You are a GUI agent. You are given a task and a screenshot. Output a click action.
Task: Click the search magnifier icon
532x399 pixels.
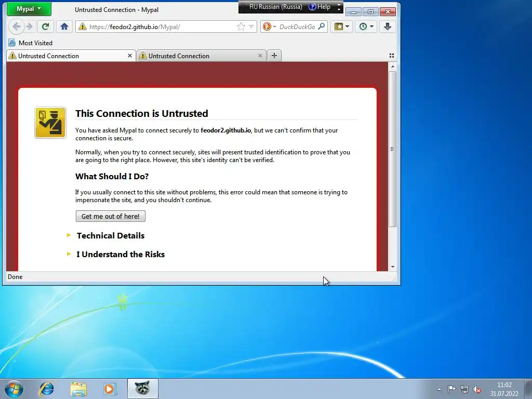[x=321, y=26]
